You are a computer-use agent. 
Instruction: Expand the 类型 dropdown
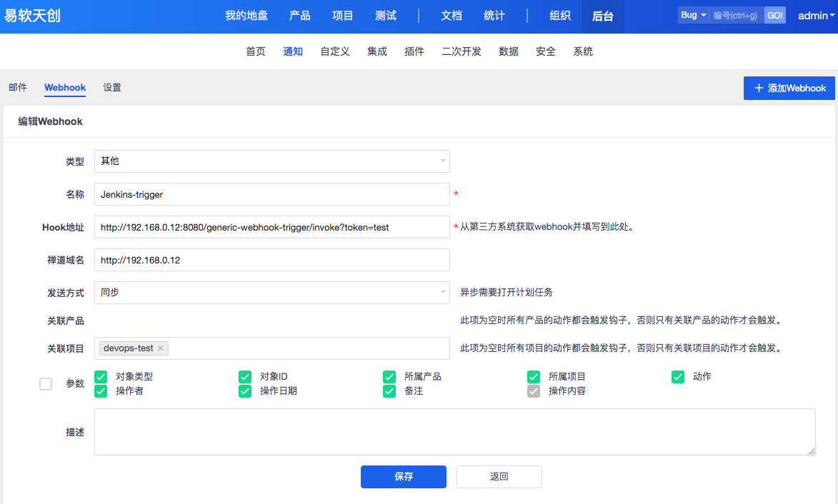(271, 161)
